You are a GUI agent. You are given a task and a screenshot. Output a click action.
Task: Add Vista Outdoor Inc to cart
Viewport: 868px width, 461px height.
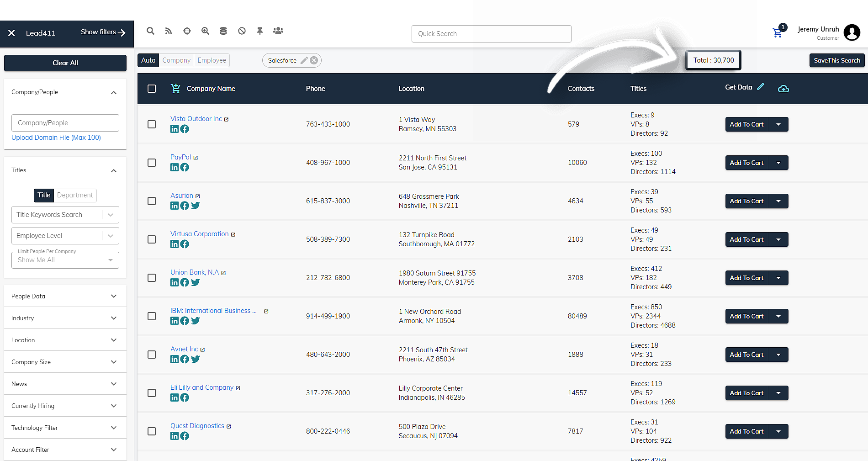point(746,124)
